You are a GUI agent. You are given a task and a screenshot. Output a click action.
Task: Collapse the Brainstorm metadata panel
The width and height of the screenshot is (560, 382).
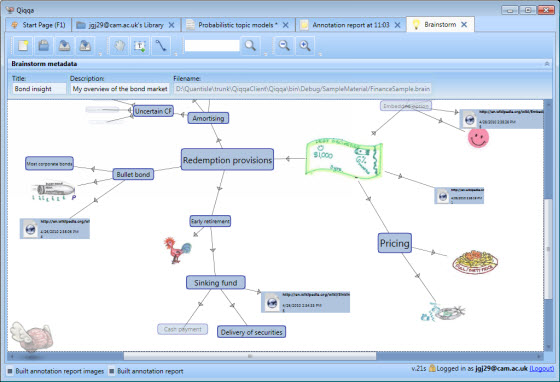coord(547,64)
